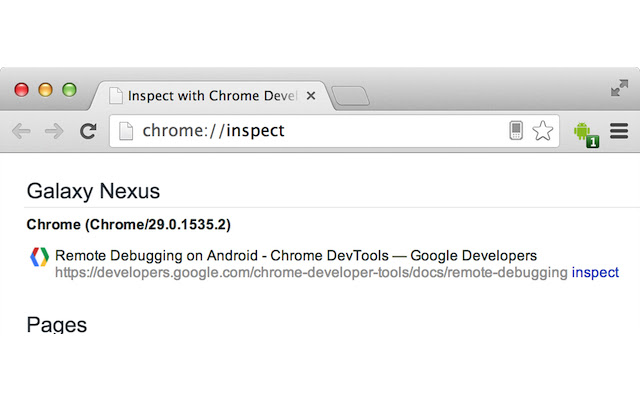Zoom the window with green button
Screen dimensions: 640x400
pos(69,90)
